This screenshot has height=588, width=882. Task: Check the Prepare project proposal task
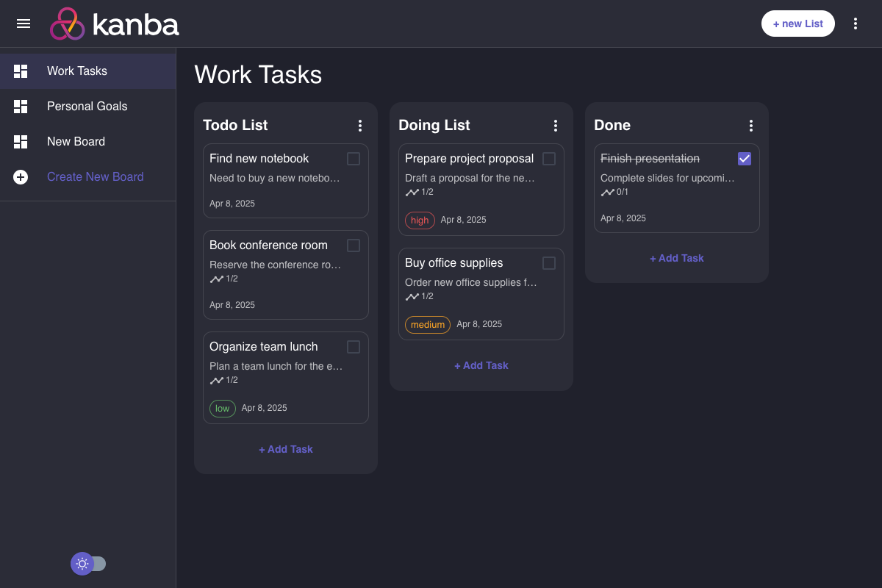[x=549, y=159]
